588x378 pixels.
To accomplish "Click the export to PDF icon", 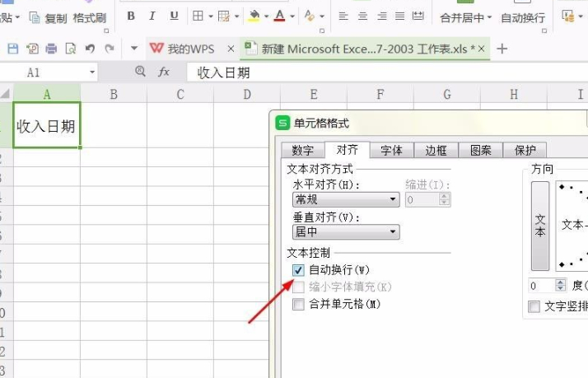I will tap(32, 49).
